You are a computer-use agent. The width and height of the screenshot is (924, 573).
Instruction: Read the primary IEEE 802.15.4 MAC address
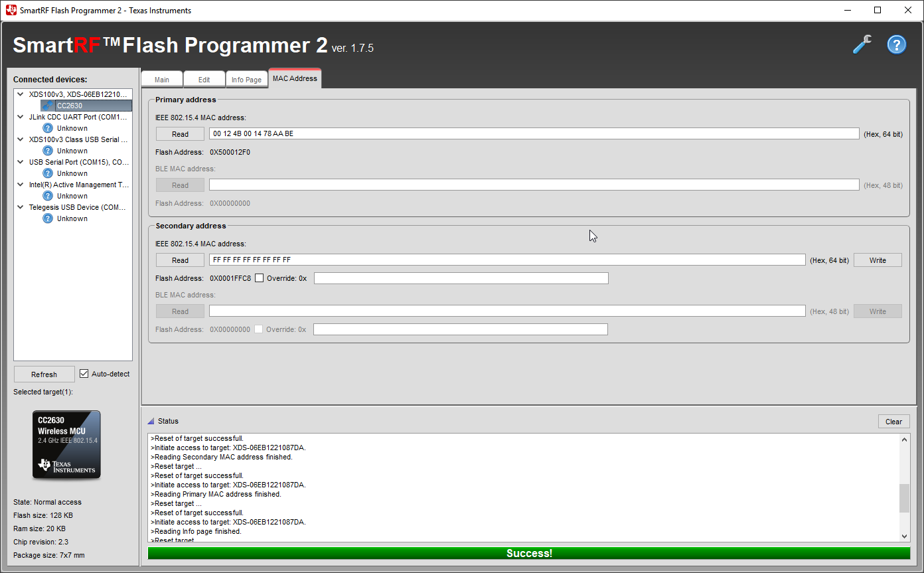(x=180, y=134)
